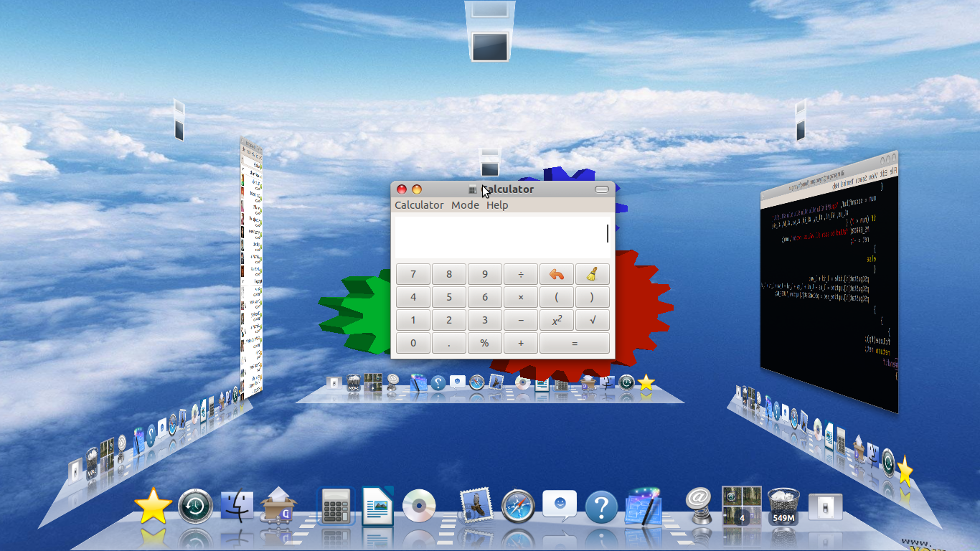Click the 1 key in Calculator
Screen dimensions: 980x551
413,320
